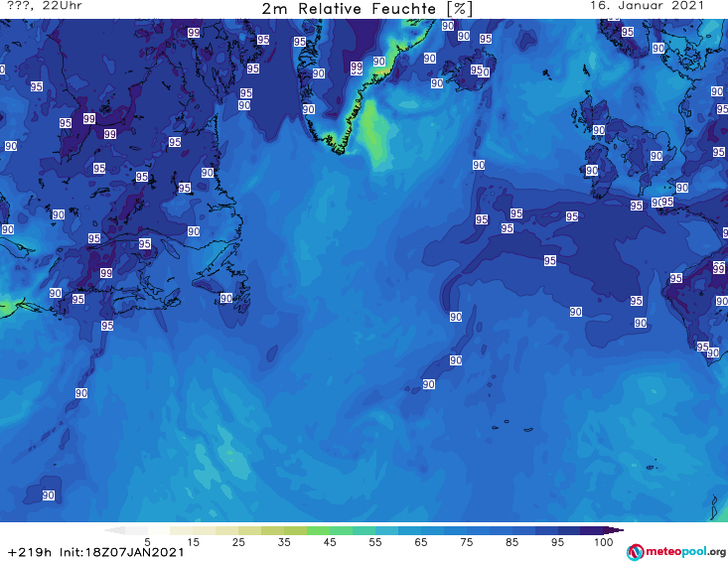Click the '+219h' forecast hour text
Screen dimensions: 728x562
pos(30,552)
